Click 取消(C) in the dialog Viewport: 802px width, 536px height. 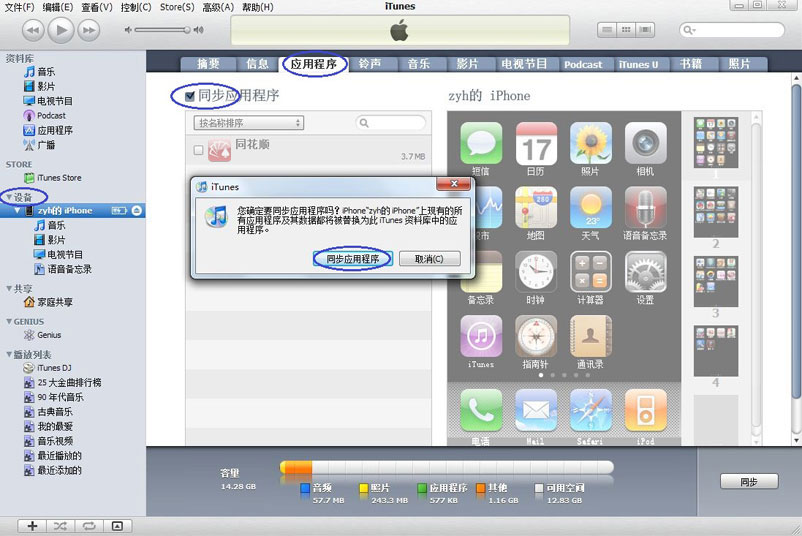tap(429, 259)
